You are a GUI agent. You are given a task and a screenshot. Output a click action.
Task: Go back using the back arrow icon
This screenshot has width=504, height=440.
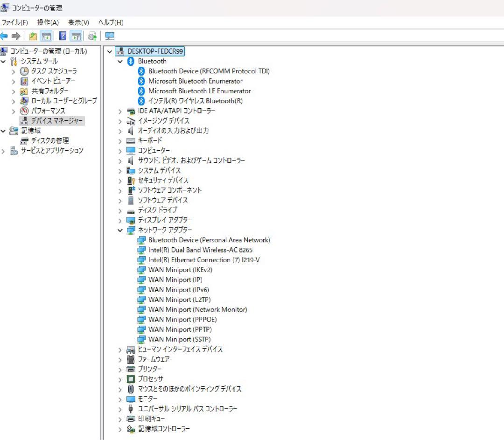click(4, 36)
